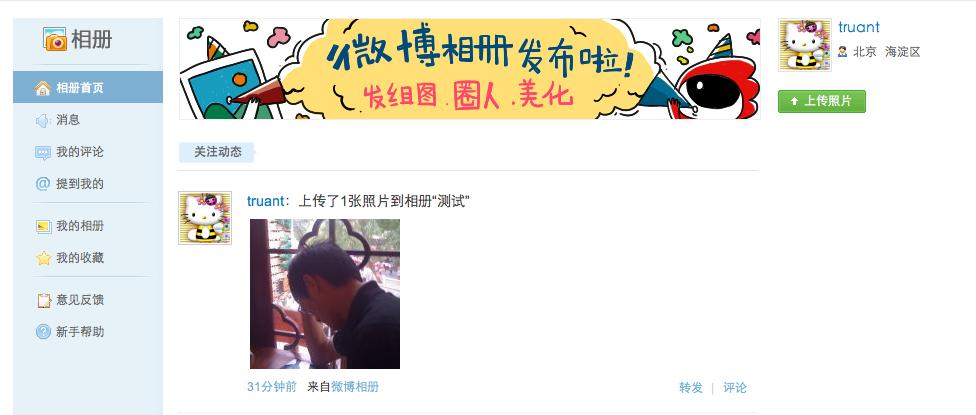
Task: Open the 关注动态 tab
Action: tap(217, 152)
